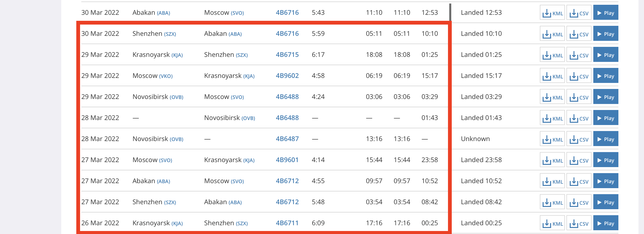Download CSV for the flight landed 08:42
644x234 pixels.
pos(579,202)
